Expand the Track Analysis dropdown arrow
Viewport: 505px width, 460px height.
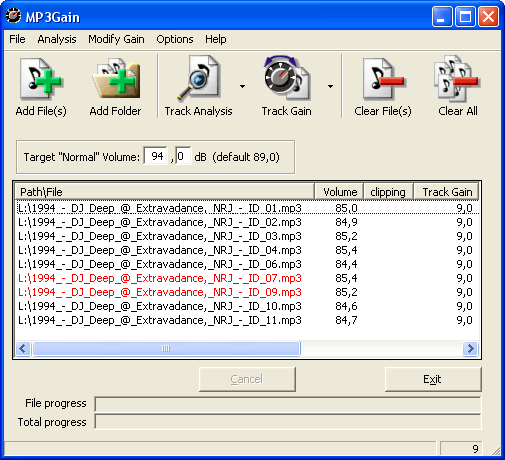[242, 86]
